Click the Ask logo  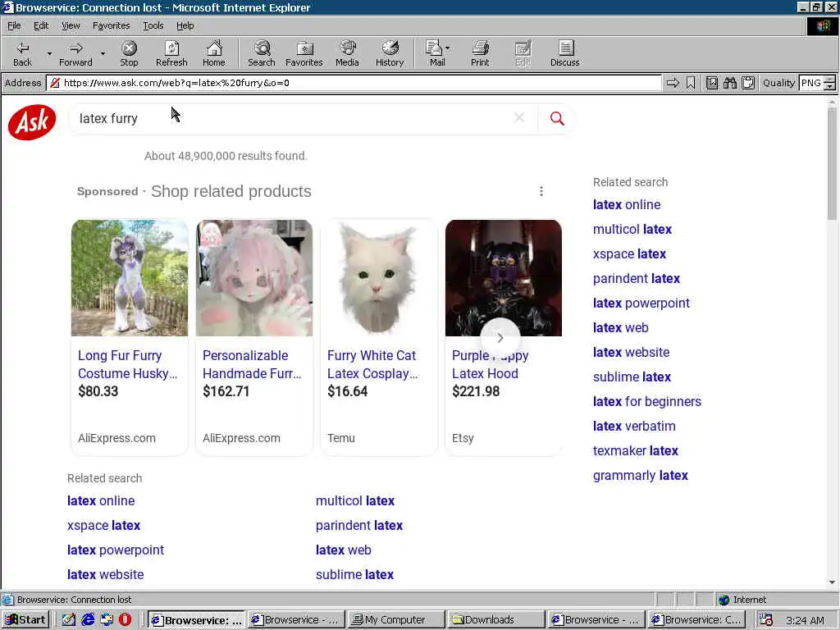coord(32,122)
